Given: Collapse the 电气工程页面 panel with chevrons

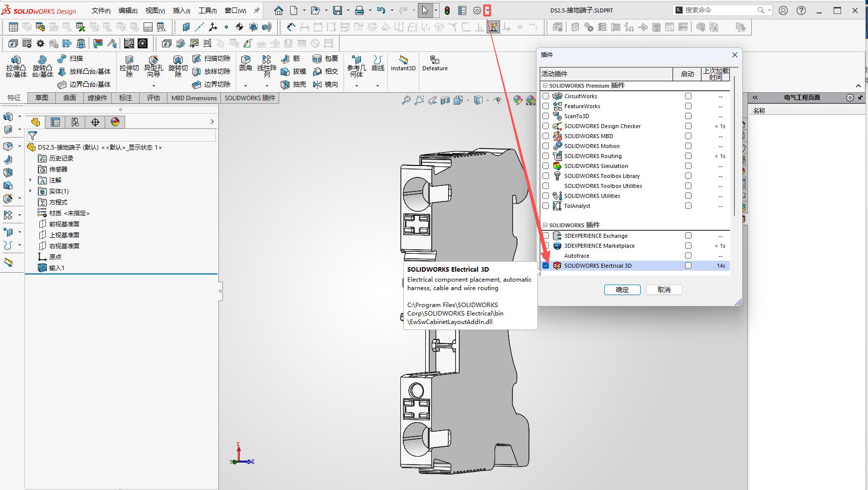Looking at the screenshot, I should tap(755, 98).
